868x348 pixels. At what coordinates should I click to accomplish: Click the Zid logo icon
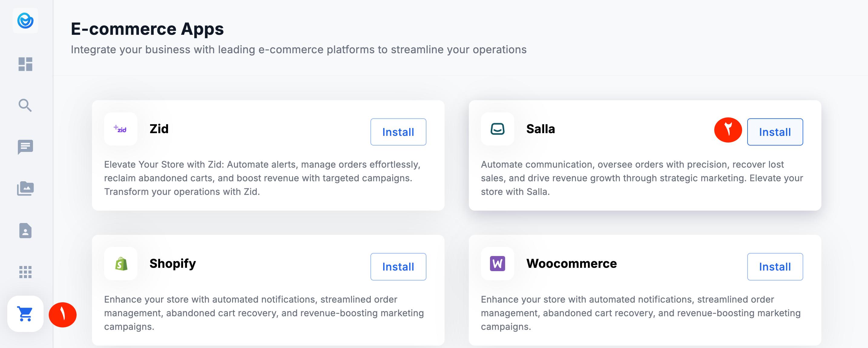[121, 129]
